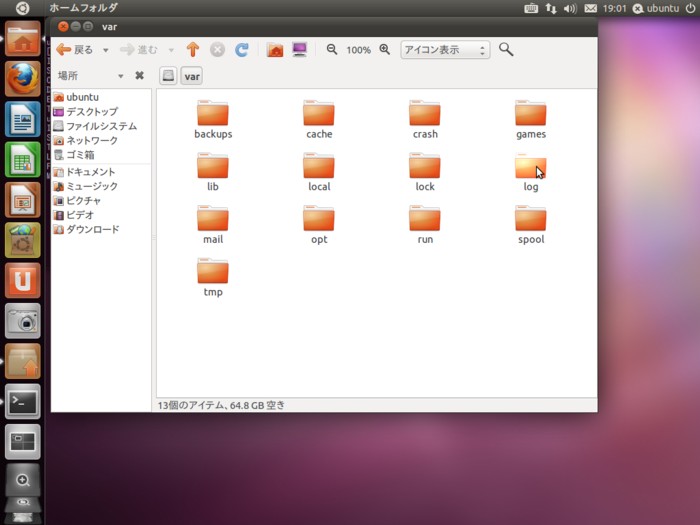Open the network indicator menu
The width and height of the screenshot is (700, 525).
click(551, 8)
